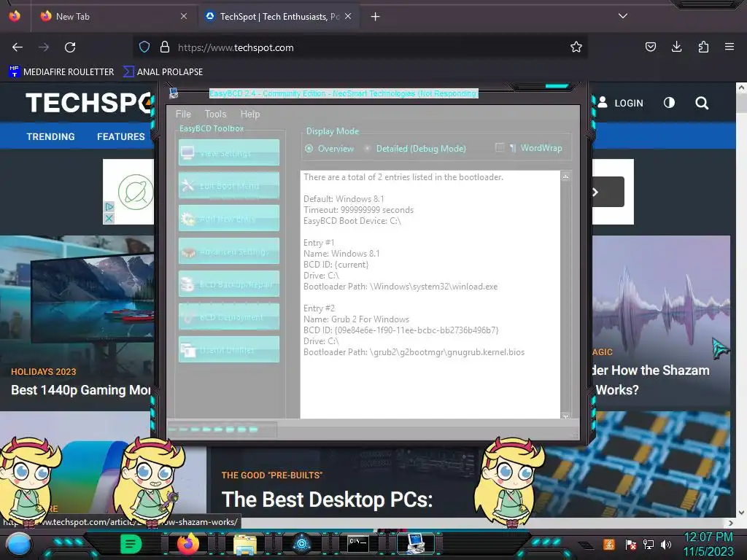Toggle TechSpot dark/light theme
The image size is (747, 560).
[x=670, y=103]
